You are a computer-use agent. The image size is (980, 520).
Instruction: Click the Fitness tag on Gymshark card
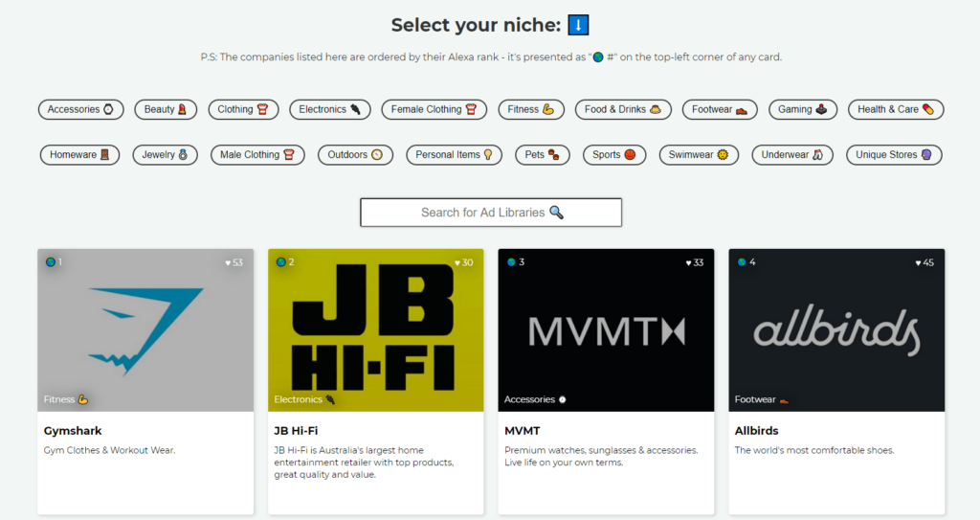click(66, 399)
